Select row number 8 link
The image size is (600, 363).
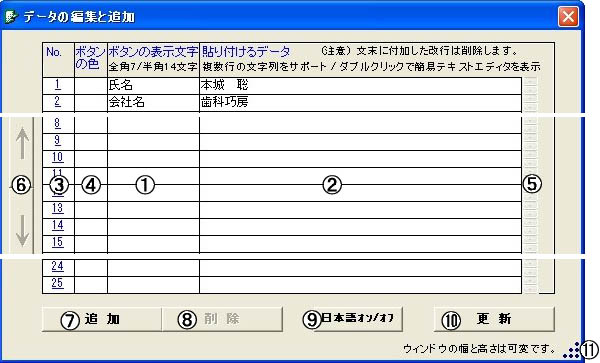click(x=57, y=123)
